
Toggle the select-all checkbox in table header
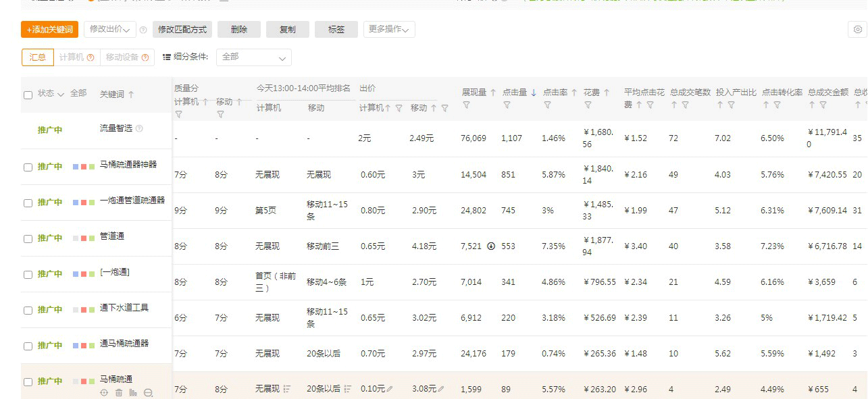[28, 95]
